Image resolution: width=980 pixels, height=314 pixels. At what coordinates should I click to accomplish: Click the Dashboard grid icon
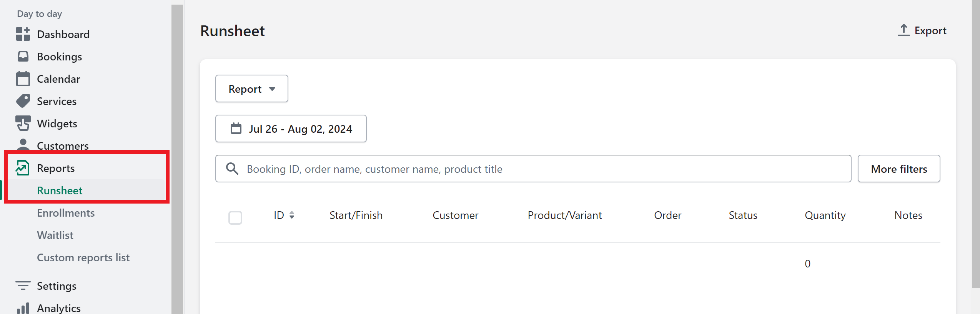click(23, 34)
